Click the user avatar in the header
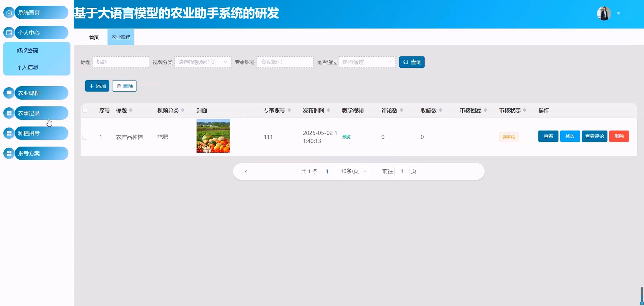This screenshot has height=306, width=644. [x=604, y=13]
